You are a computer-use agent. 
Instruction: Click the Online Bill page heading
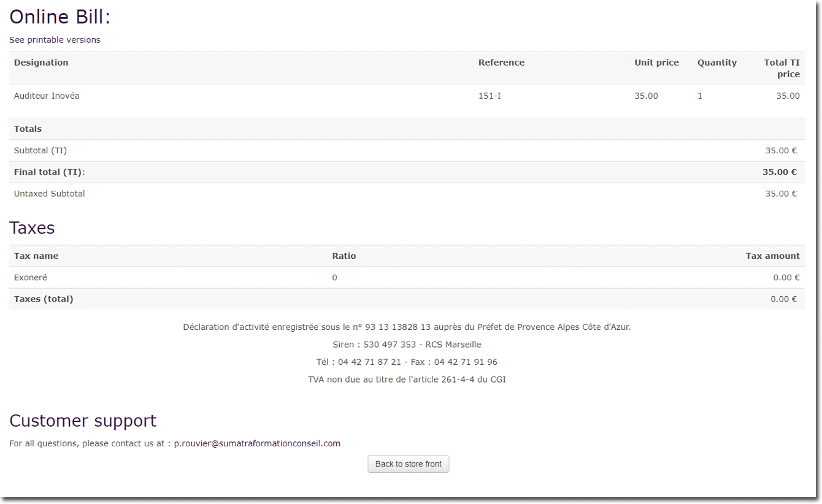[60, 17]
